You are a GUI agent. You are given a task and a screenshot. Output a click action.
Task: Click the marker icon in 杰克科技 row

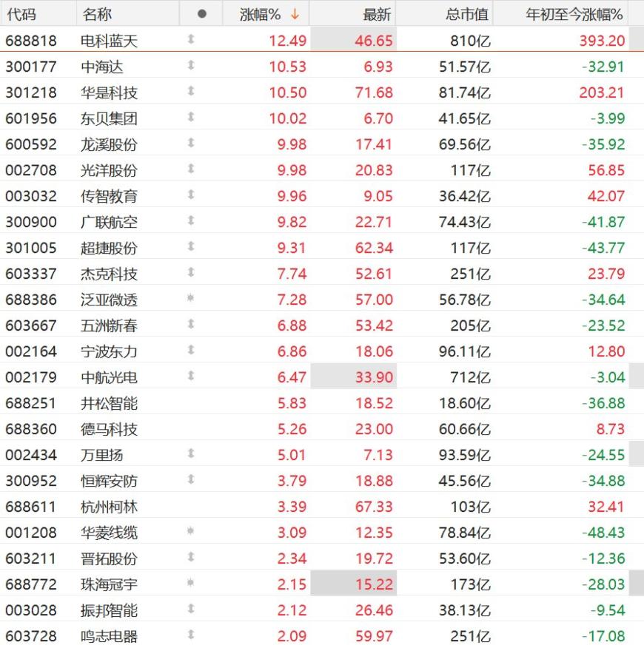pos(191,272)
